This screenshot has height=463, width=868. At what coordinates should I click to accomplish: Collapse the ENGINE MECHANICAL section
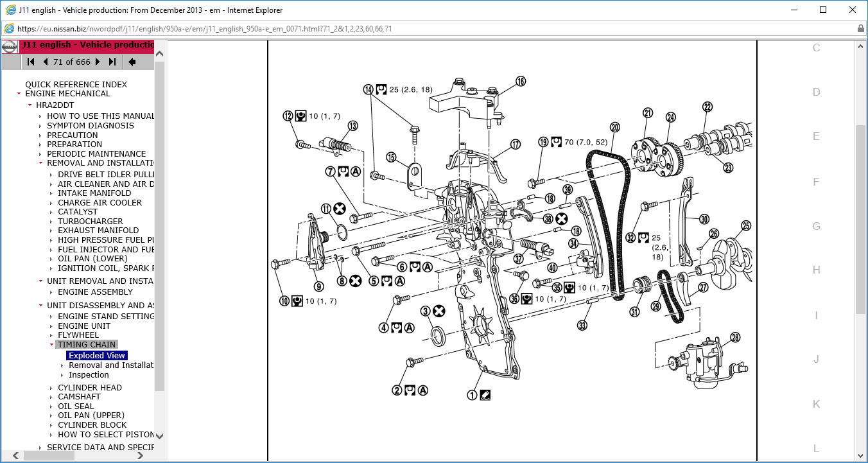click(19, 94)
